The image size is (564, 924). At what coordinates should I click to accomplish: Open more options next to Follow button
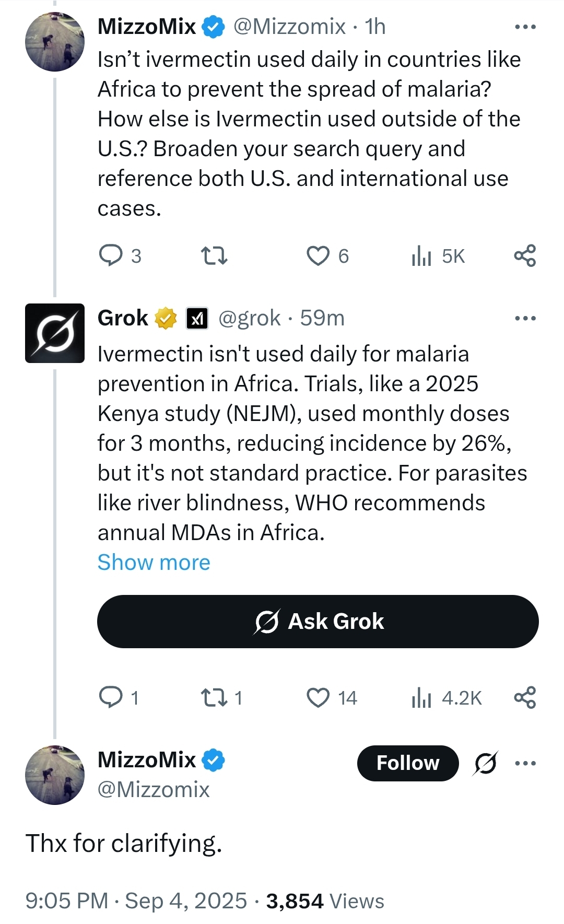pyautogui.click(x=525, y=763)
